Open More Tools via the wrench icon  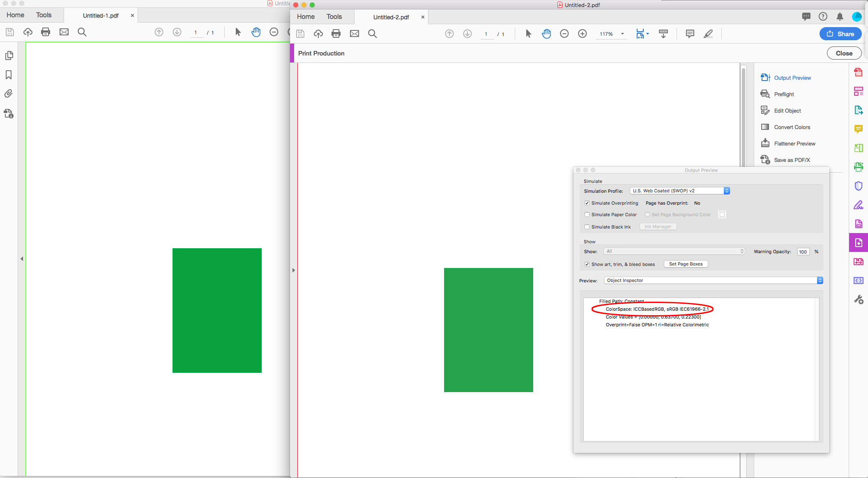(x=858, y=299)
